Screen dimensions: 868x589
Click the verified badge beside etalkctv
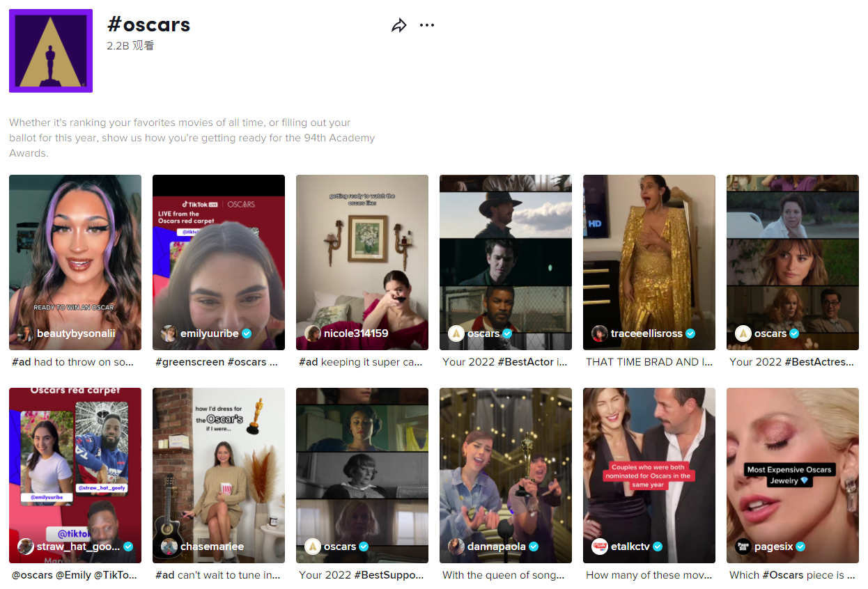tap(658, 547)
